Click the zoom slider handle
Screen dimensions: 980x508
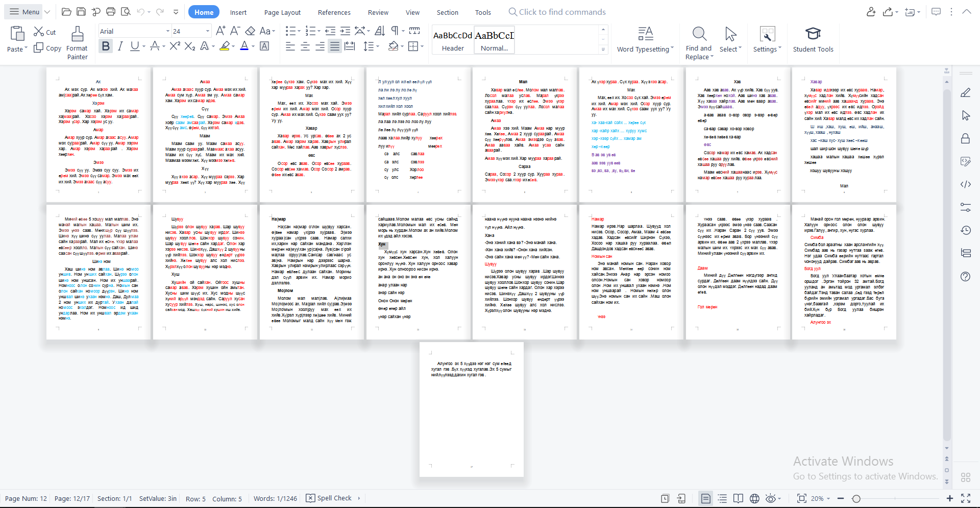[856, 498]
